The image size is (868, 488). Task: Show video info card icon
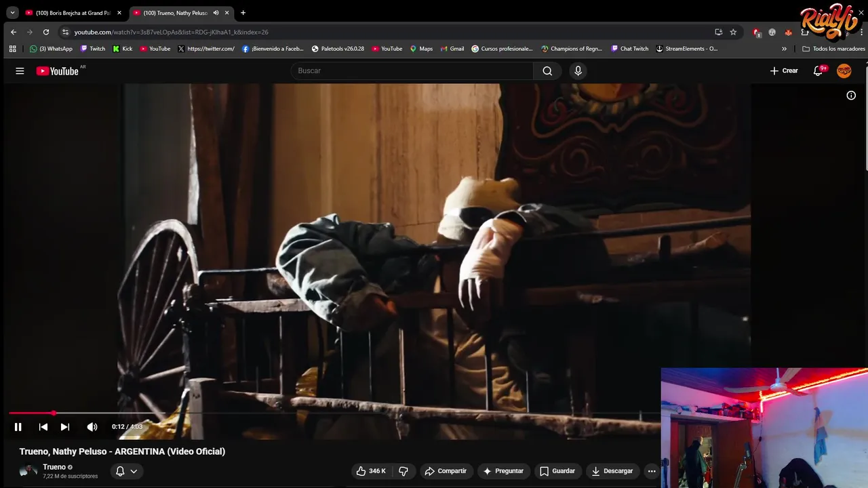(x=851, y=96)
